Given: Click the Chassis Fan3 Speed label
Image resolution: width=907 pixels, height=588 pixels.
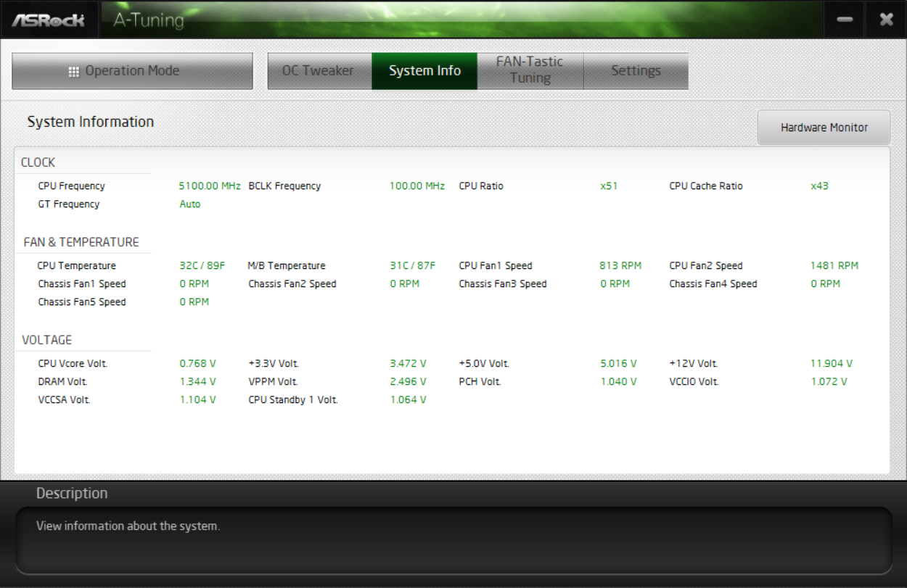Looking at the screenshot, I should 503,283.
